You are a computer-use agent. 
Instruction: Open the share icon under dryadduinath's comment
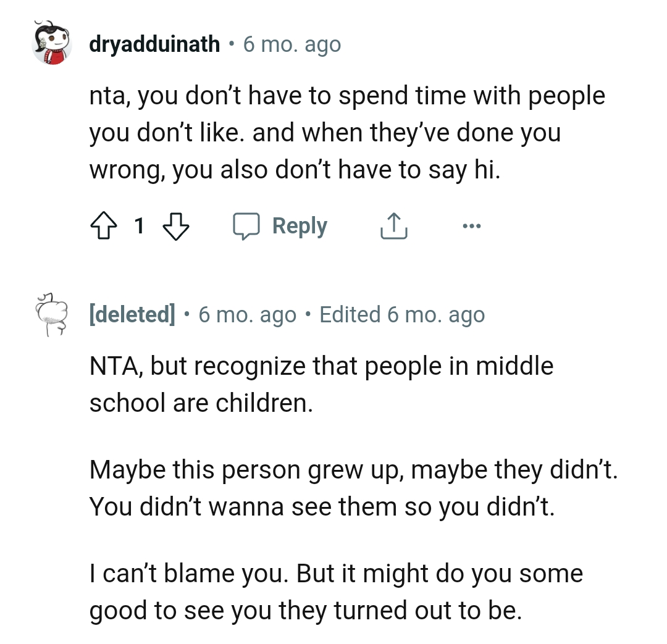[x=393, y=225]
